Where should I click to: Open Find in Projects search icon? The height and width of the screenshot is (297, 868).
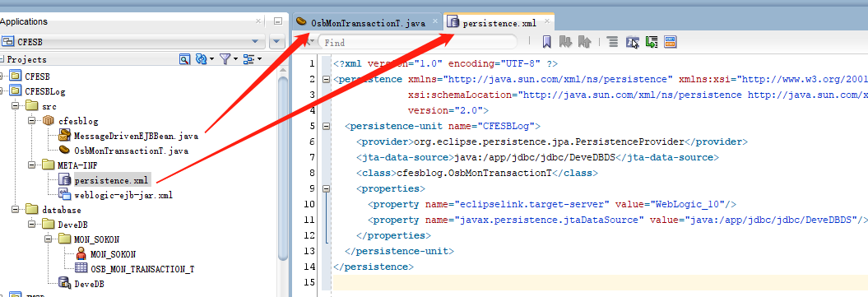[x=184, y=58]
